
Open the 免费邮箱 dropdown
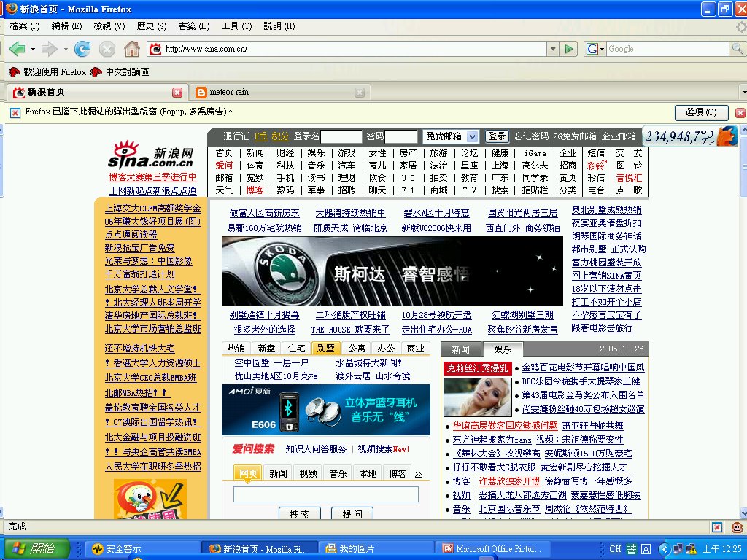(472, 136)
